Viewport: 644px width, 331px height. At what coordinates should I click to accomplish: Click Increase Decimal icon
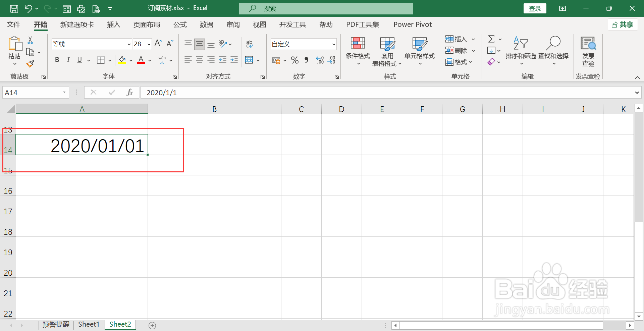pyautogui.click(x=320, y=60)
